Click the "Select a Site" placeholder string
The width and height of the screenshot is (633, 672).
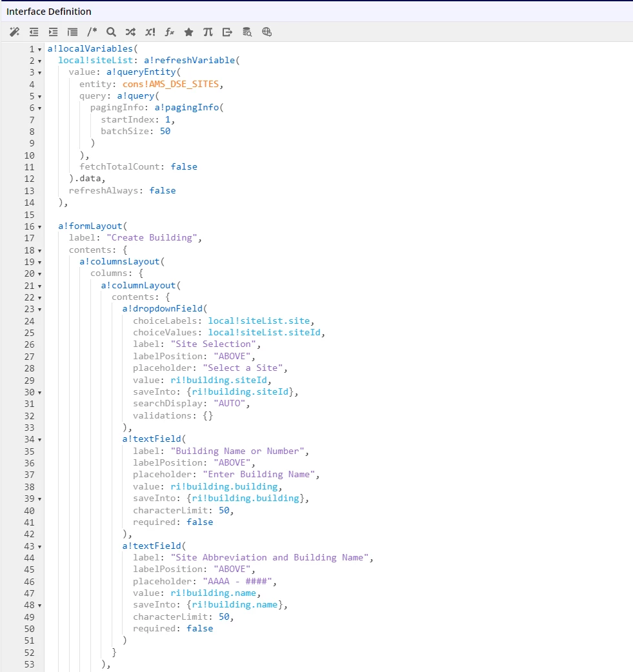pos(243,368)
